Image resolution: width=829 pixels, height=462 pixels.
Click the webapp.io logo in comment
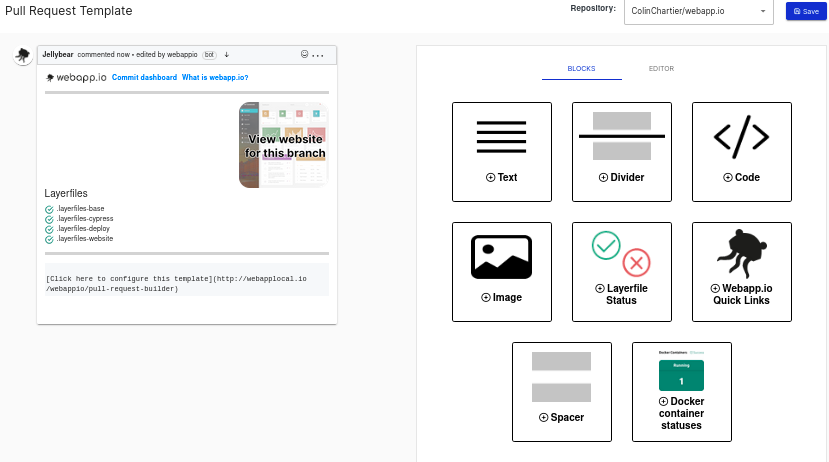coord(76,77)
